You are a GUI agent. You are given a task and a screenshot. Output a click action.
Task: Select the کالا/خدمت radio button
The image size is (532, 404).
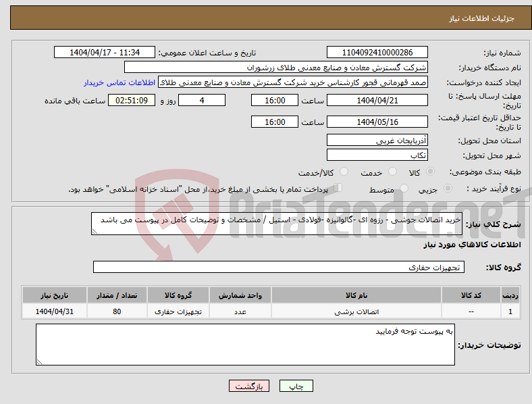(344, 172)
